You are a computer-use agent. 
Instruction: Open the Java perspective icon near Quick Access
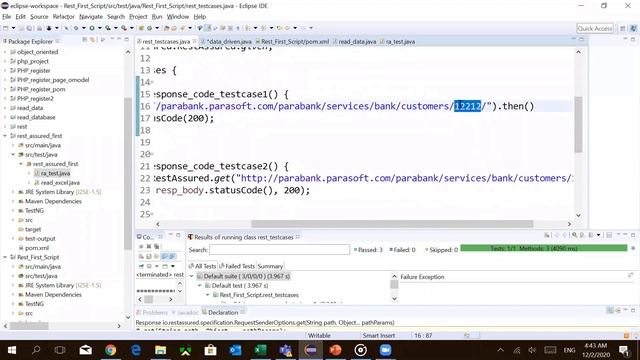633,29
